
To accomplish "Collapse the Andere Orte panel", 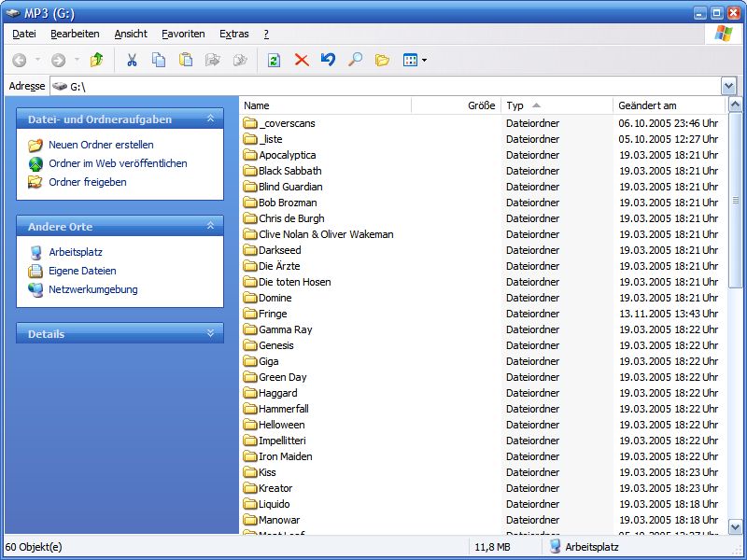I will [211, 226].
